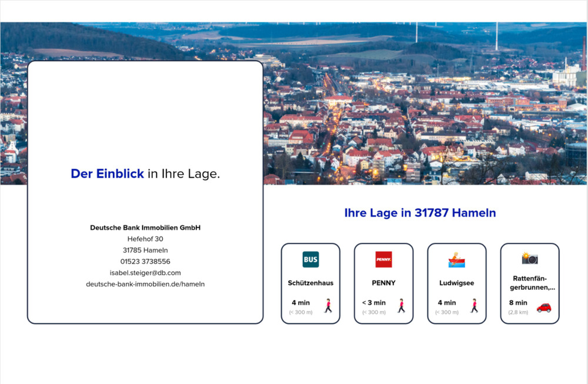Select the walking person icon in Schützenhaus card
Viewport: 588px width, 384px height.
coord(328,306)
